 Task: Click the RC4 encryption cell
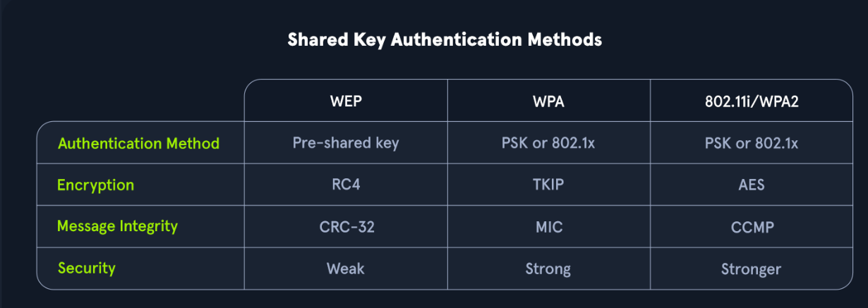[x=346, y=185]
